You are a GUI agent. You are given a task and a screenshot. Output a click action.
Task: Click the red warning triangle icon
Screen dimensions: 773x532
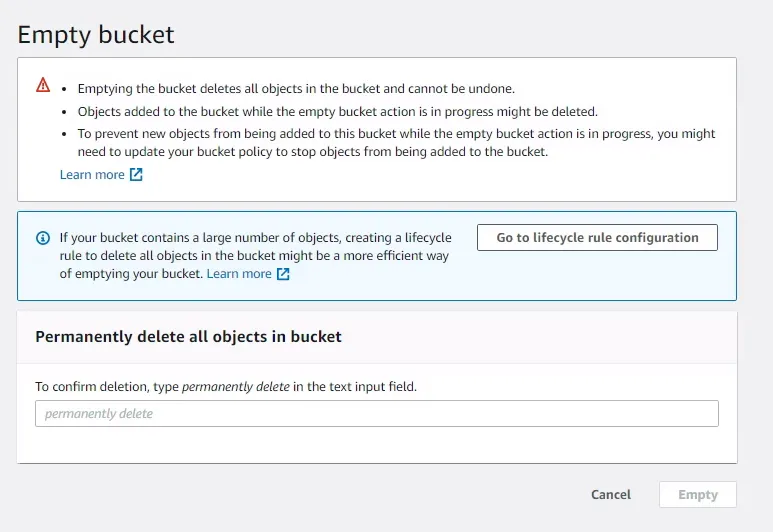pos(43,86)
